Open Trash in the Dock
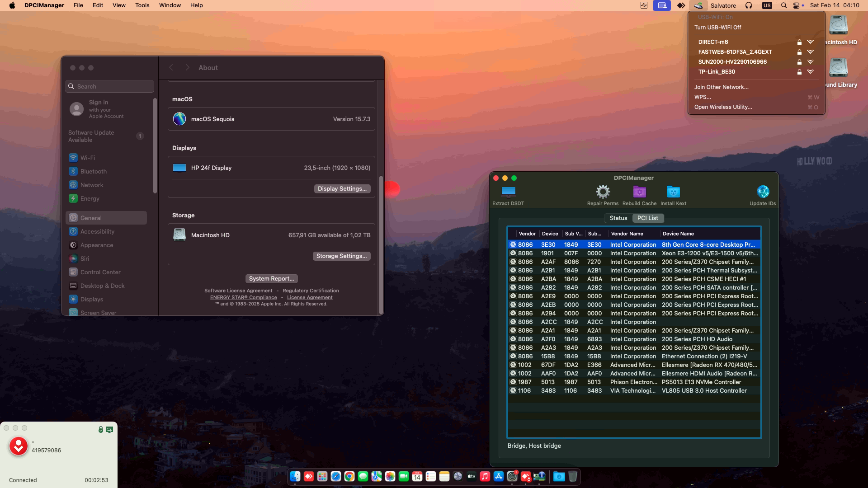 pyautogui.click(x=573, y=476)
